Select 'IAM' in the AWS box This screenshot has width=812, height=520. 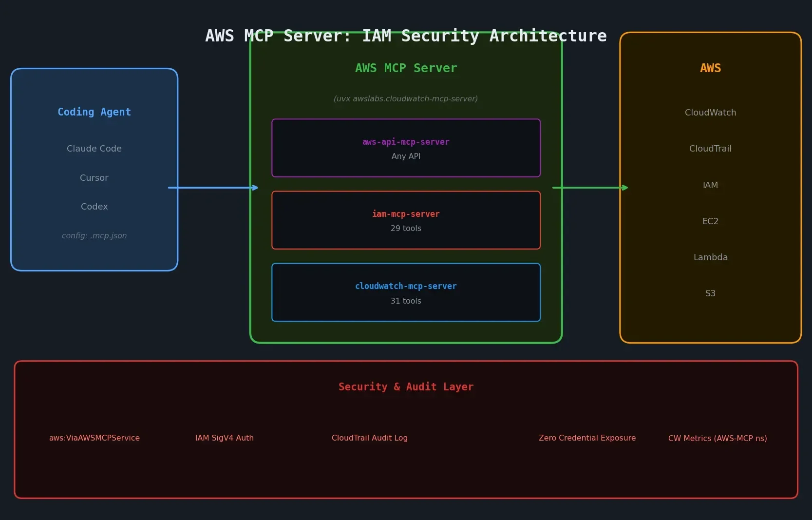[x=710, y=185]
